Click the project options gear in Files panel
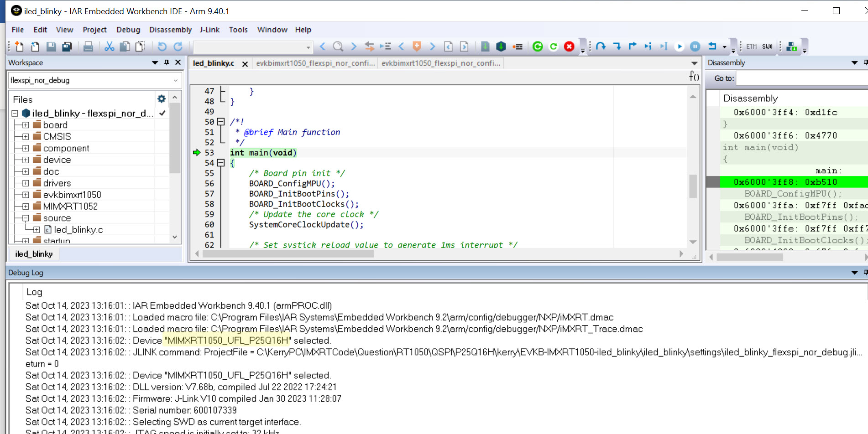 pyautogui.click(x=161, y=98)
